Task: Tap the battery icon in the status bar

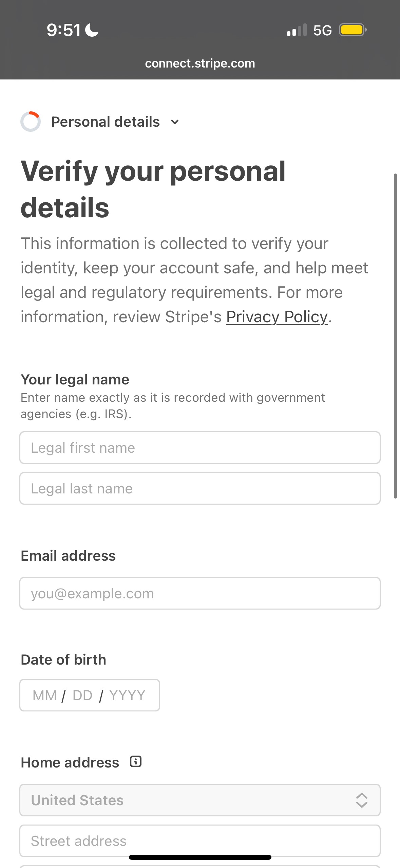Action: point(353,30)
